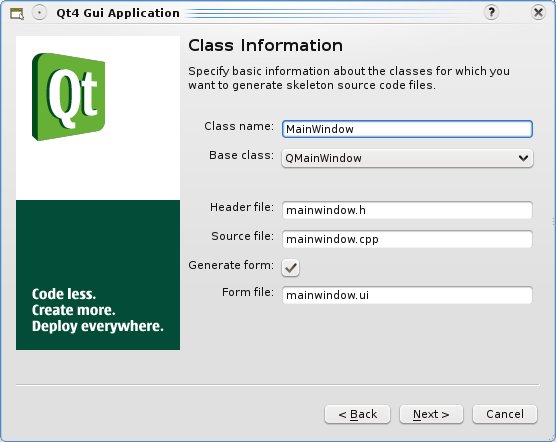The width and height of the screenshot is (556, 442).
Task: Click the Qt logo image
Action: [x=68, y=97]
